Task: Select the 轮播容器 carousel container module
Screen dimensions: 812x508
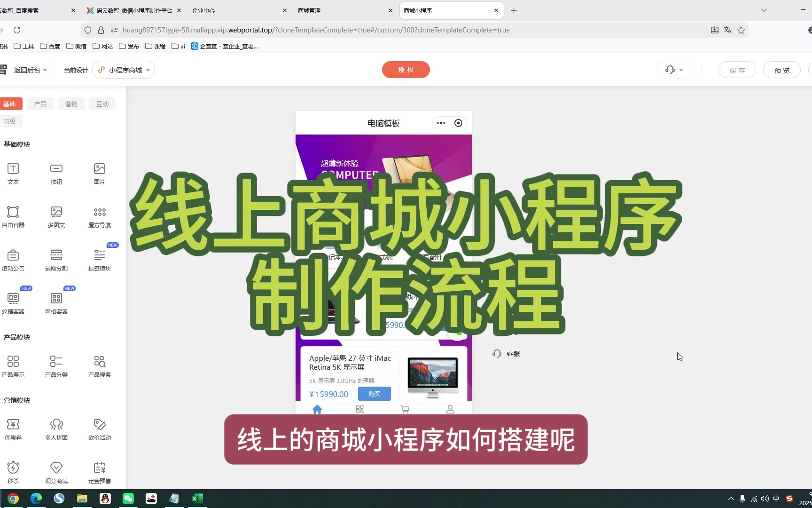Action: click(13, 299)
